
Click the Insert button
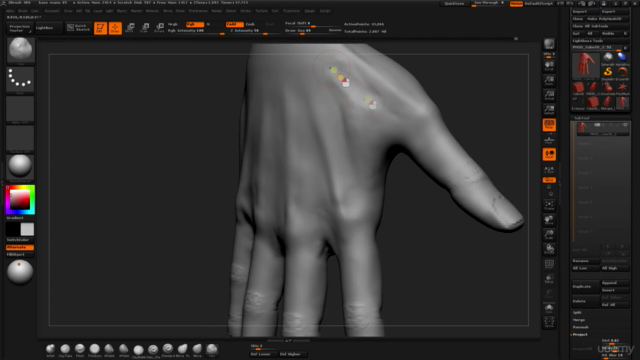tap(615, 290)
